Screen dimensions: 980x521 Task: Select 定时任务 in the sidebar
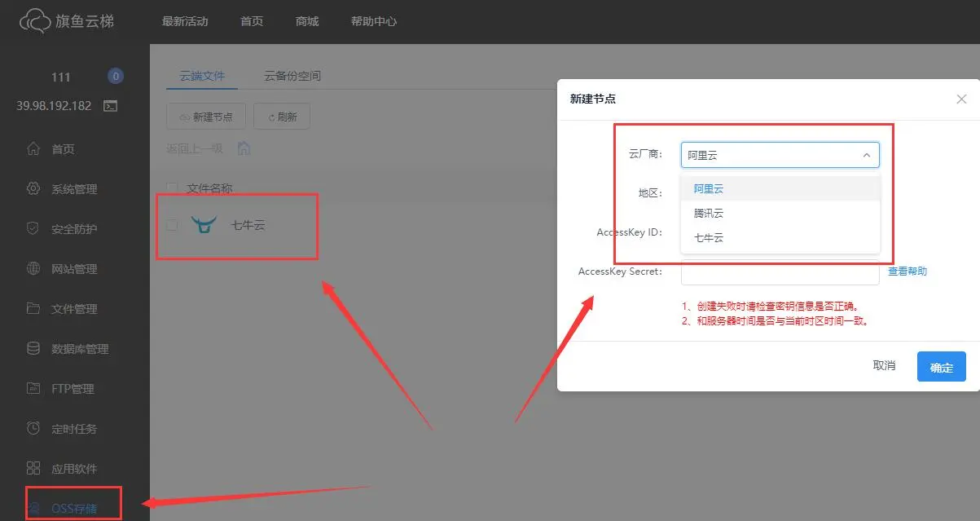74,429
